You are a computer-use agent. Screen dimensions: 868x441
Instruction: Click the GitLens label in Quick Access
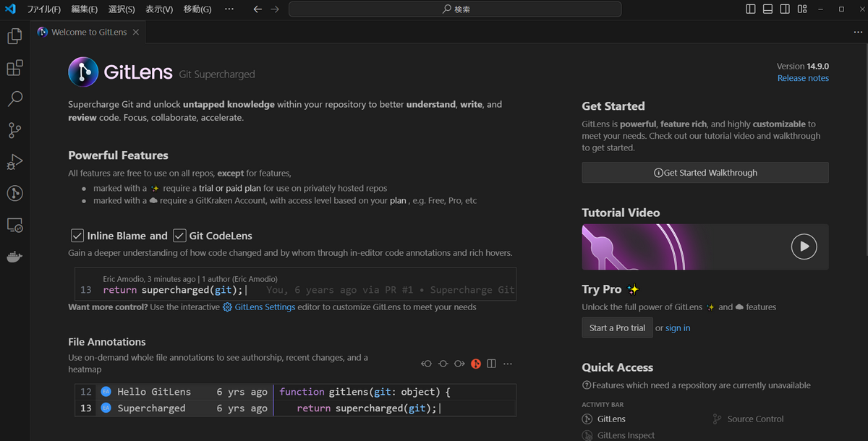[612, 419]
